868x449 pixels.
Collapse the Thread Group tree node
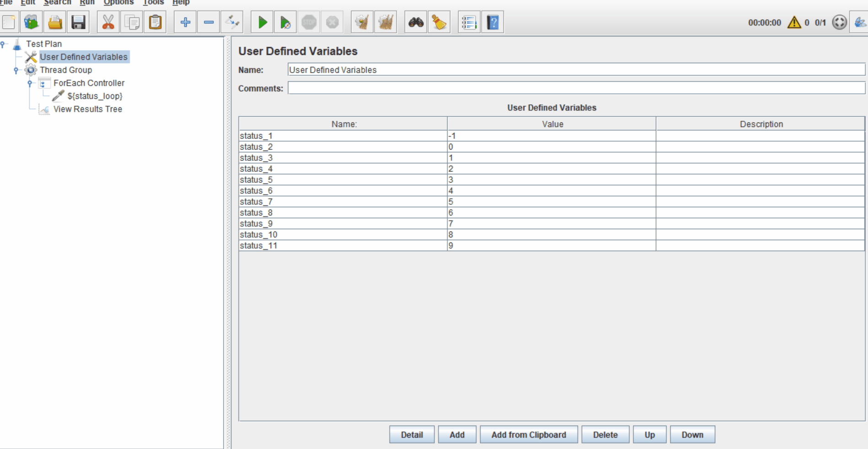pos(16,70)
